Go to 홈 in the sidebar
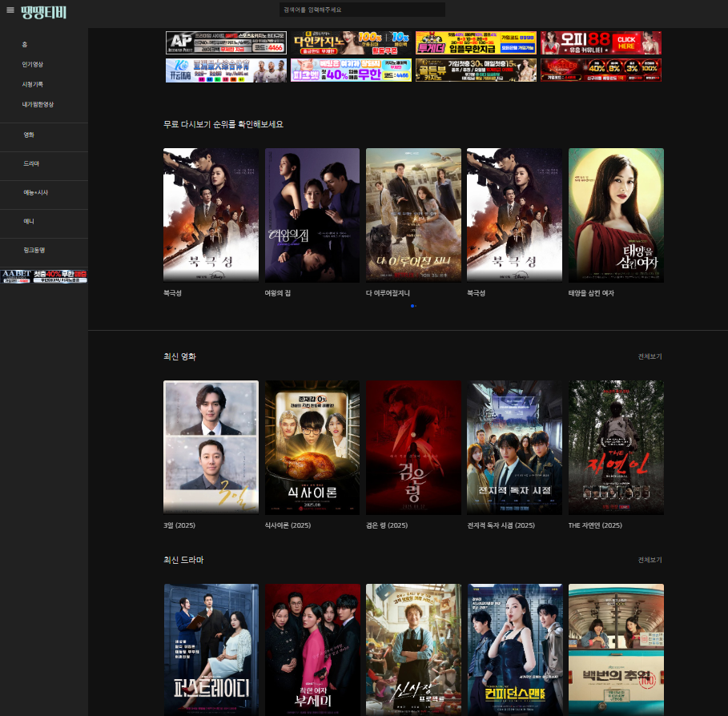Image resolution: width=728 pixels, height=716 pixels. coord(25,44)
